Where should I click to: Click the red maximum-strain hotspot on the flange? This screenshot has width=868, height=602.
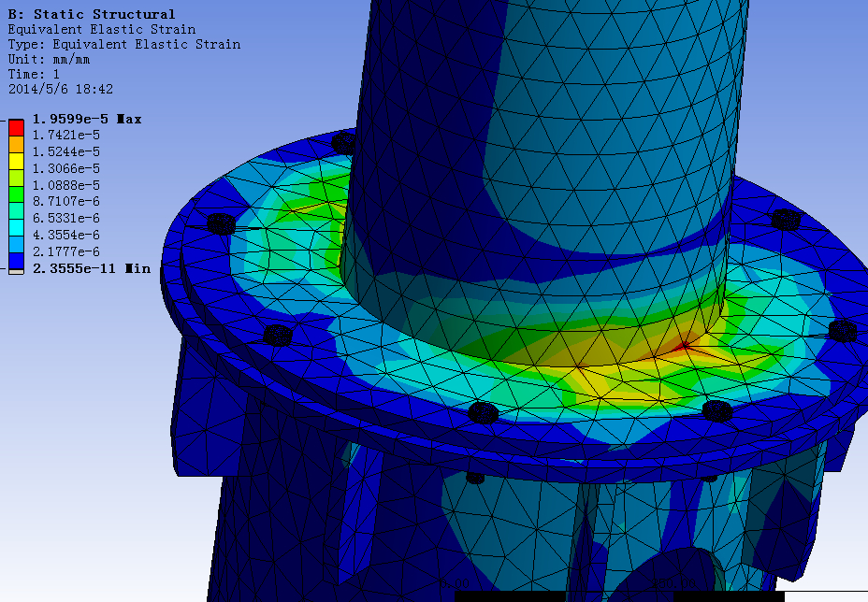coord(682,347)
